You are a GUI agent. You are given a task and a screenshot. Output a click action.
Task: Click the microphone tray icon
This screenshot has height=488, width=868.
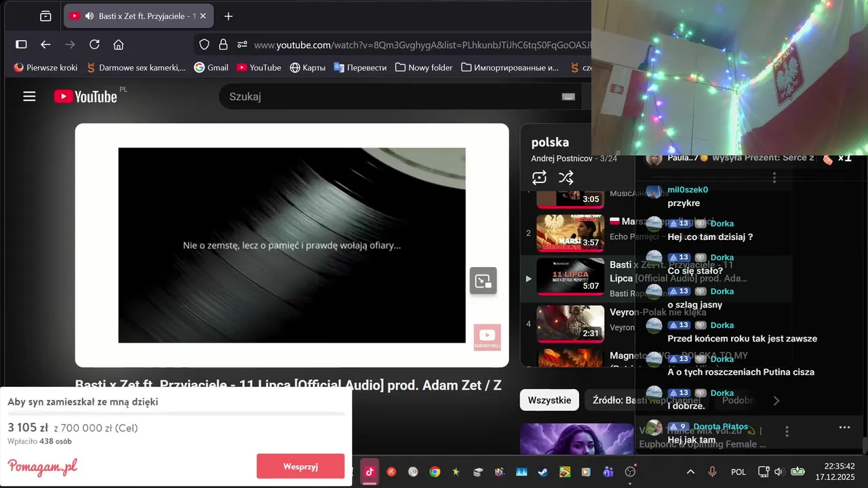712,472
